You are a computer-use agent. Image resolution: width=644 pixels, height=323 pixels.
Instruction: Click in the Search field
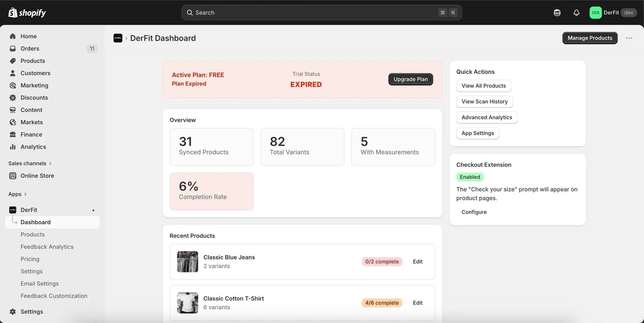click(321, 13)
